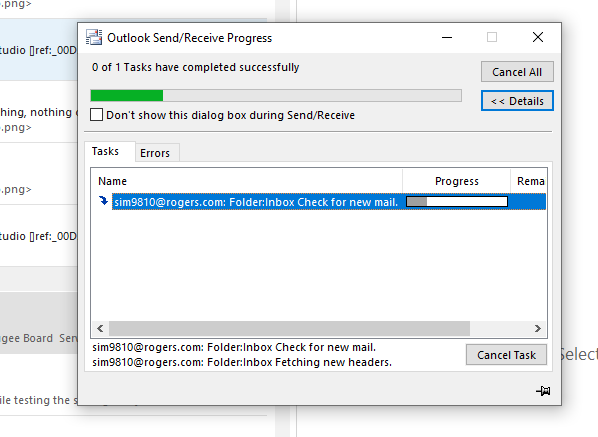Enable 'Don't show this dialog box' checkbox
Viewport: 598px width, 437px height.
96,115
